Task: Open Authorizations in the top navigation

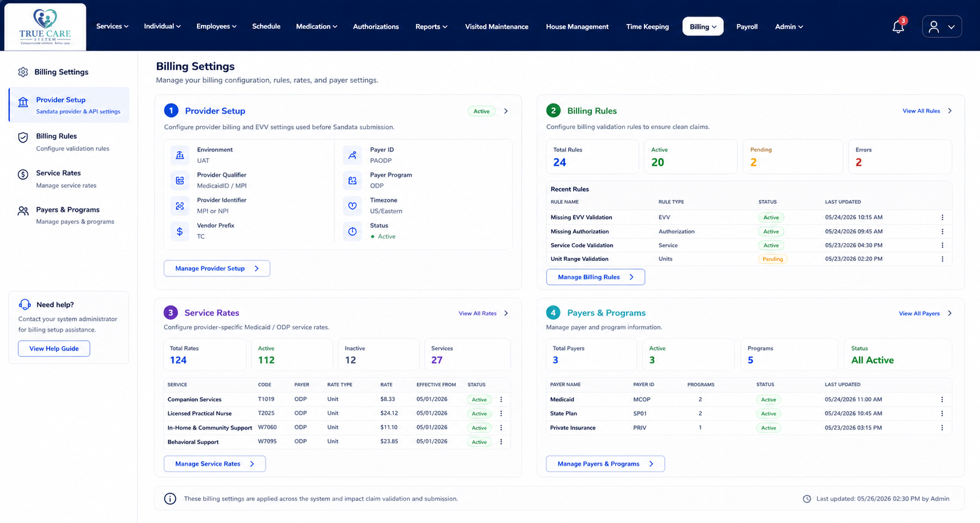Action: click(x=376, y=26)
